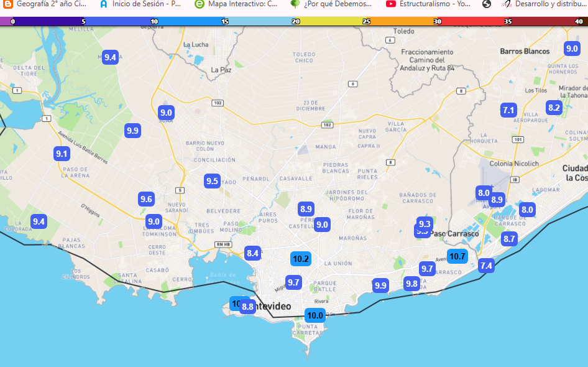Select the 10.7 temperature marker near Carrasco
588x367 pixels.
pyautogui.click(x=457, y=256)
